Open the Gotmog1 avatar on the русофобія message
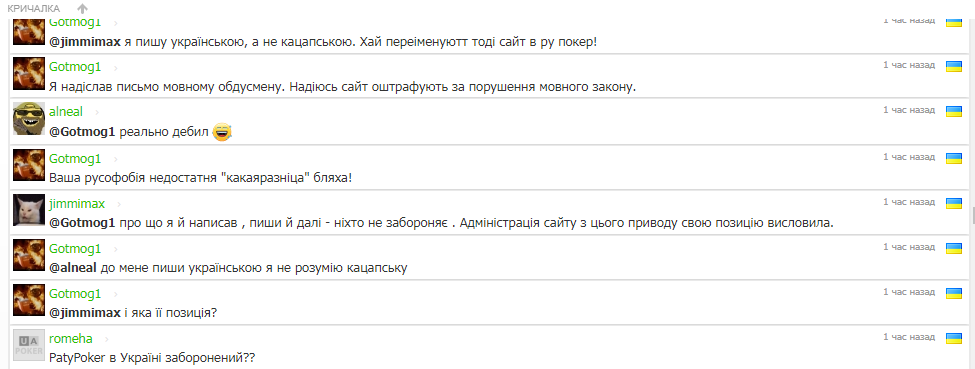 (x=29, y=164)
